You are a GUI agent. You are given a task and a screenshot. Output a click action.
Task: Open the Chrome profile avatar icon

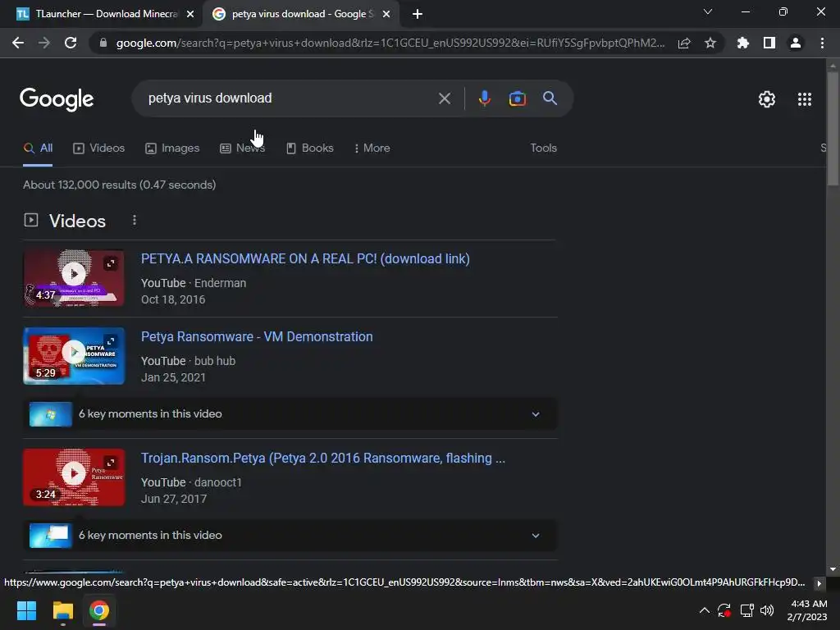(796, 43)
